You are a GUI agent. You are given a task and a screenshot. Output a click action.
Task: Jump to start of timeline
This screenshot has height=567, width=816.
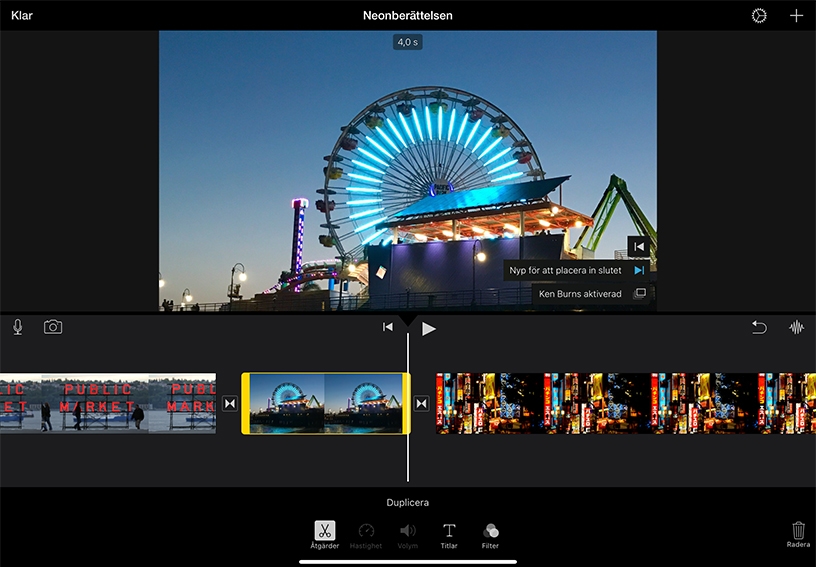(388, 327)
